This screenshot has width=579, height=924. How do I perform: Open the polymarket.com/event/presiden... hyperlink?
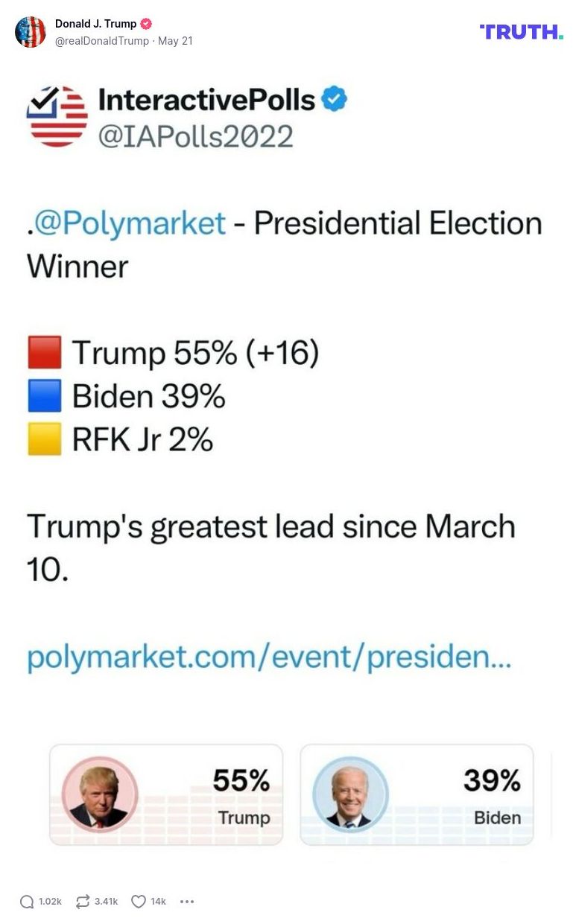pos(268,659)
